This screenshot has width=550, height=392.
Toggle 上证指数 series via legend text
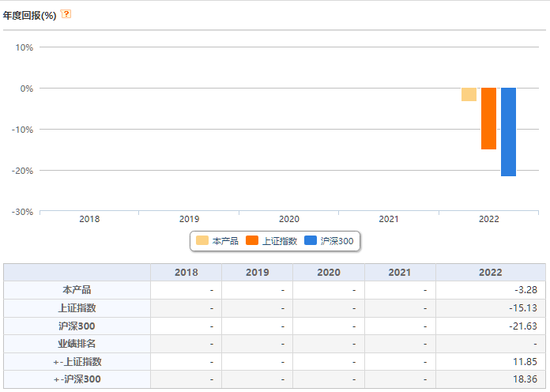(x=279, y=241)
